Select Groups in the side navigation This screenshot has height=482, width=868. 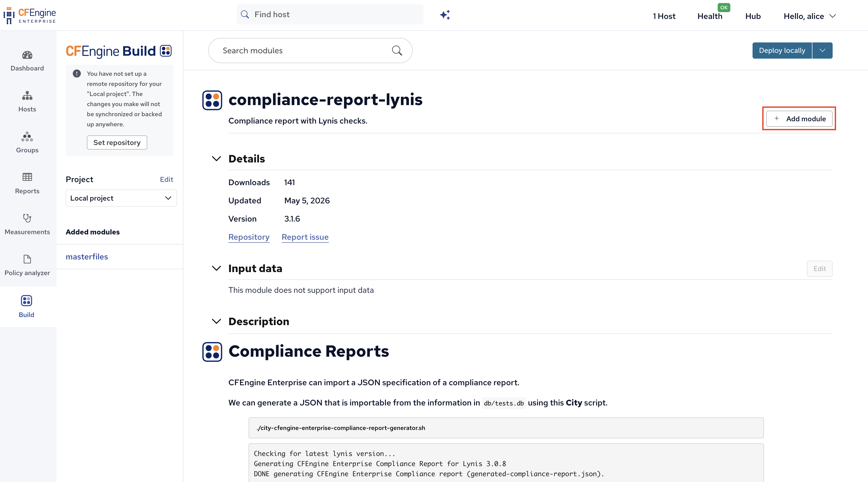[x=27, y=143]
